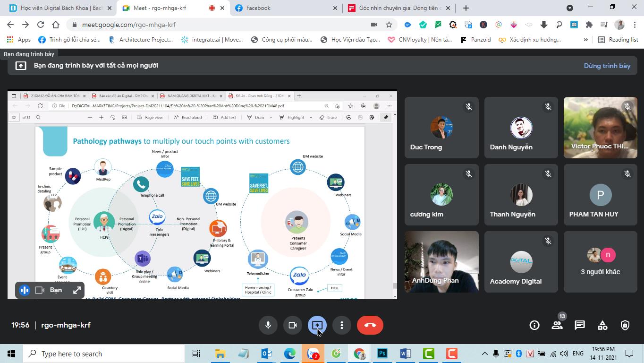Reload the Meet page
Screen dimensions: 644x363
(41, 25)
